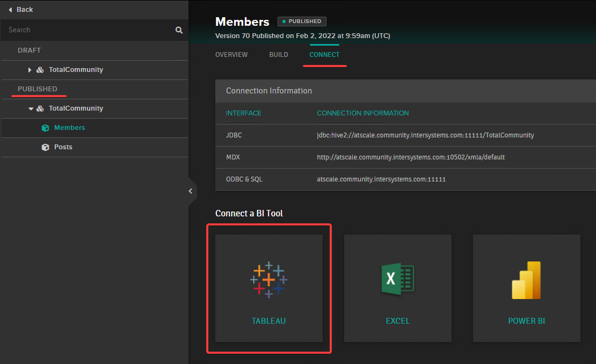Click the JDBC hive2 connection string
Image resolution: width=596 pixels, height=364 pixels.
425,135
